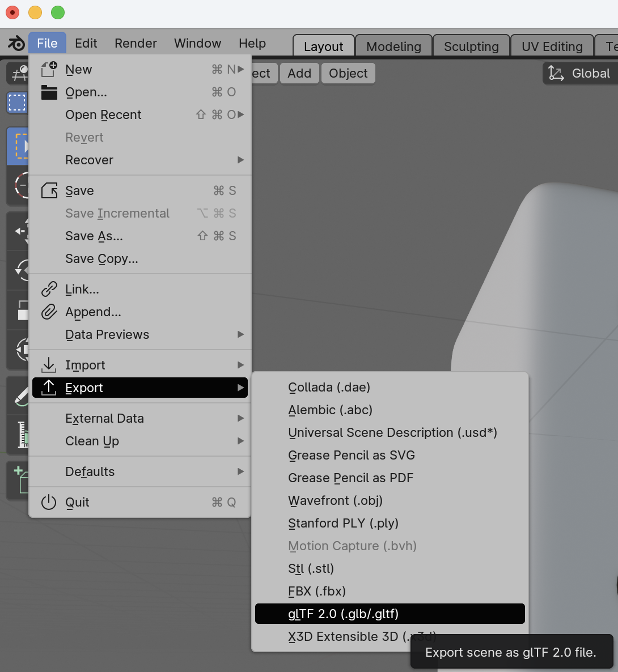Switch to the Layout workspace tab
The height and width of the screenshot is (672, 618).
[323, 46]
